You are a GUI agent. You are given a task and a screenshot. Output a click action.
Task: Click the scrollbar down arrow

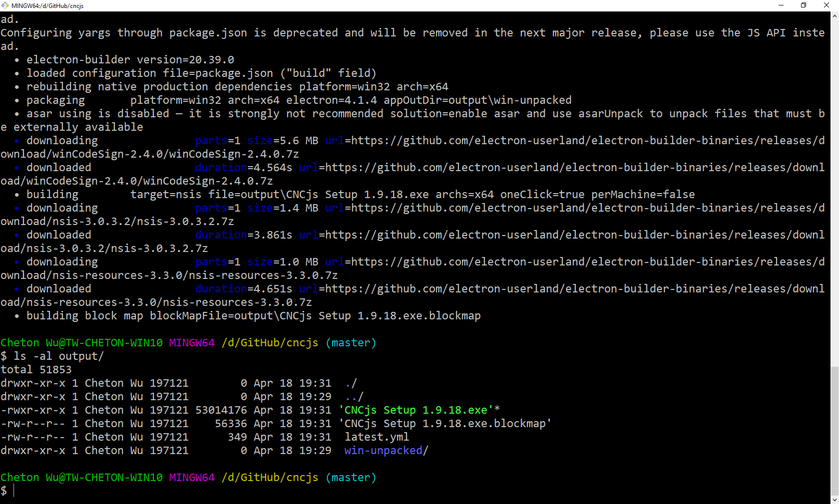835,500
